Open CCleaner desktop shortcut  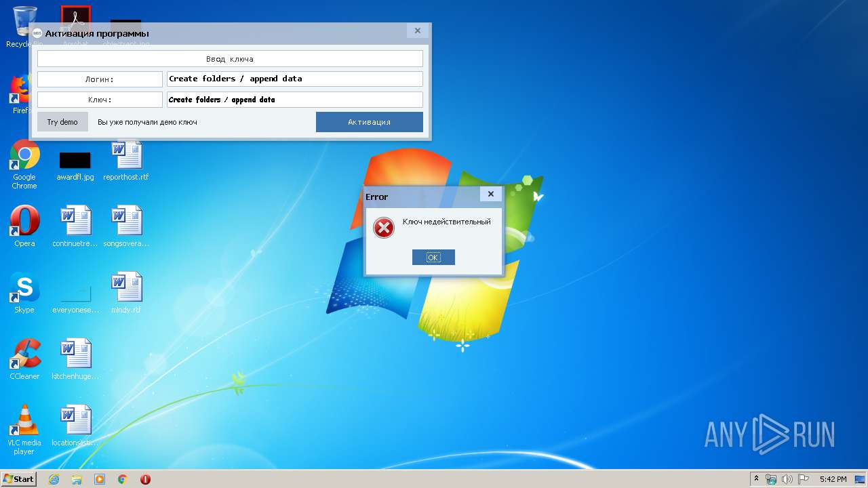click(24, 359)
